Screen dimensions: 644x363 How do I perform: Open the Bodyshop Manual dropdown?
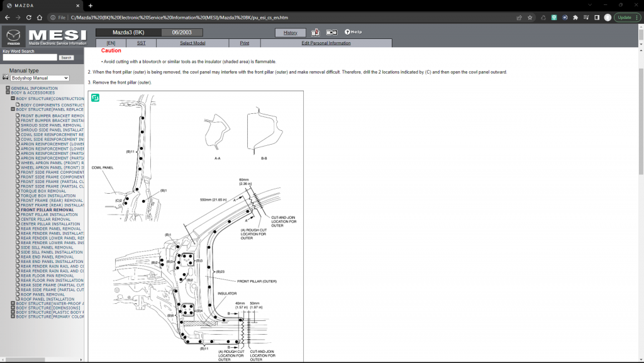click(39, 77)
